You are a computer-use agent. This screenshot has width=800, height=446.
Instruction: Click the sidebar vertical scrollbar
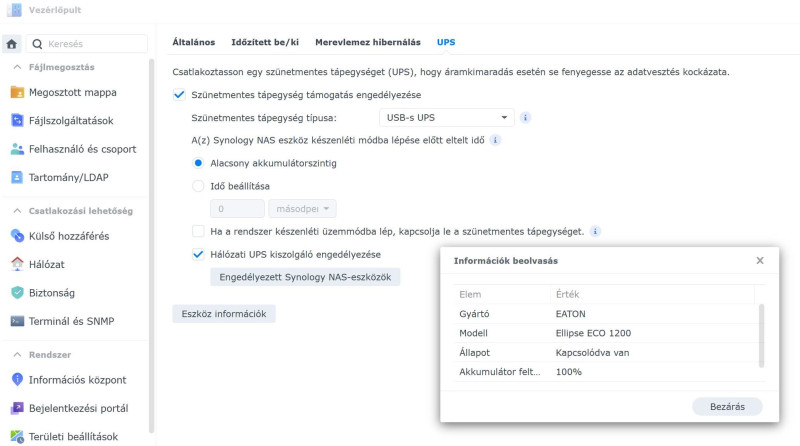(151, 245)
